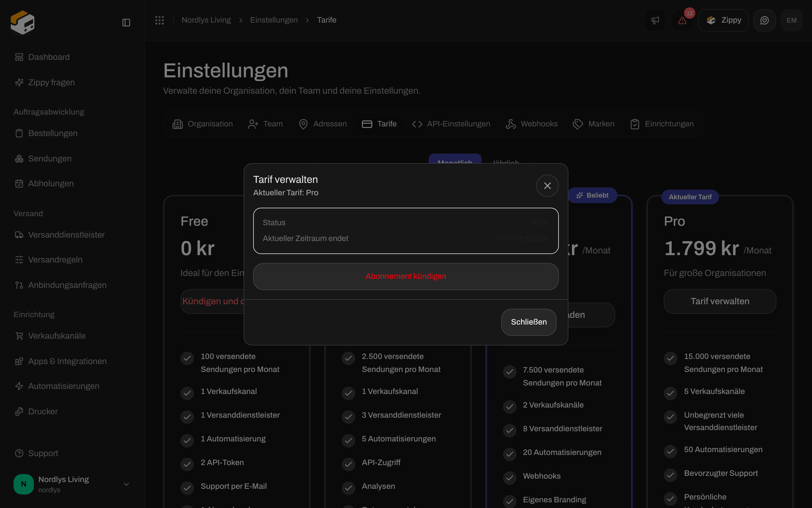This screenshot has width=812, height=508.
Task: Open announcements megaphone icon
Action: 655,20
